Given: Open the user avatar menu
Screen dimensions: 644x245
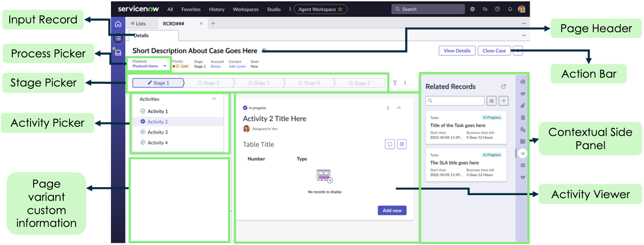Looking at the screenshot, I should click(522, 9).
